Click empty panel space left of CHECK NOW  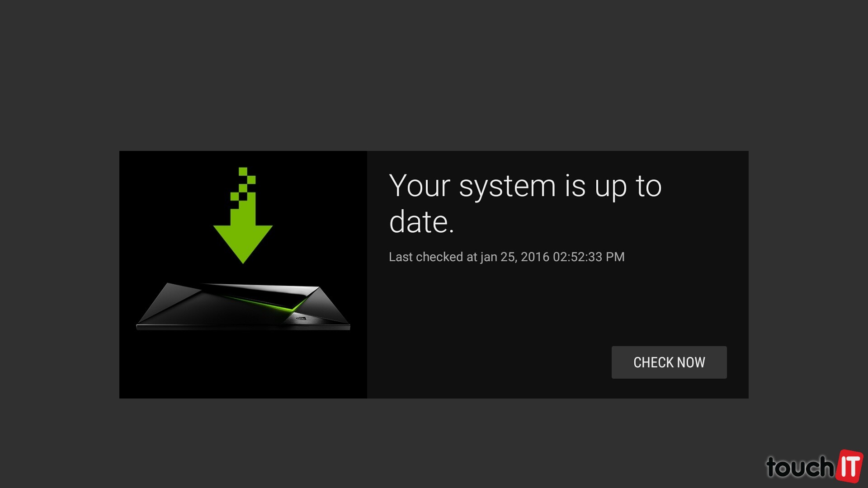point(488,362)
